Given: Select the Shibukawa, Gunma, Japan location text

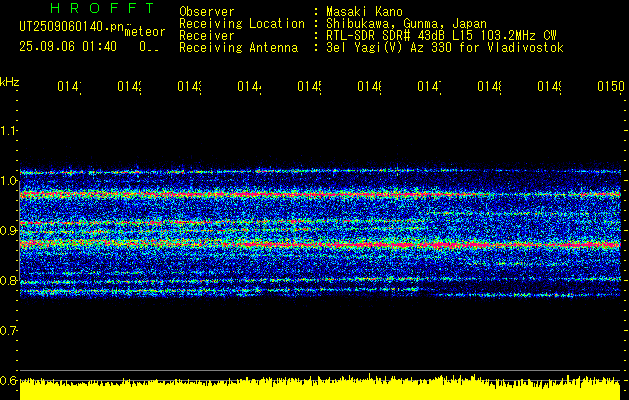Looking at the screenshot, I should click(x=406, y=24).
